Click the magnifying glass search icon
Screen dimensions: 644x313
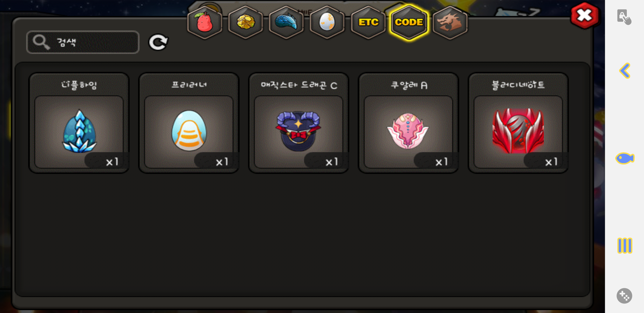coord(41,42)
